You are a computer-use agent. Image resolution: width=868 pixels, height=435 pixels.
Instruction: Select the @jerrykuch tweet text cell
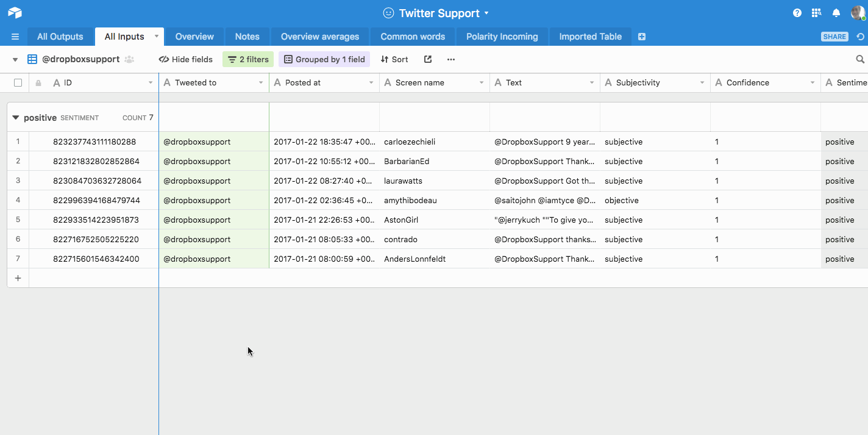tap(545, 220)
